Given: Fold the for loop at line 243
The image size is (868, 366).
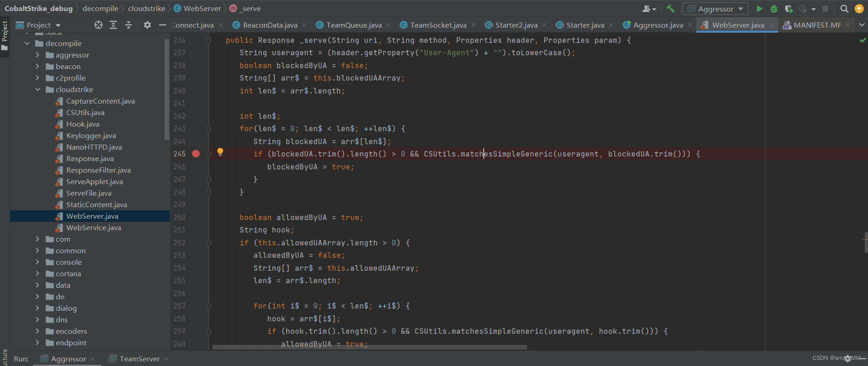Looking at the screenshot, I should pyautogui.click(x=208, y=129).
